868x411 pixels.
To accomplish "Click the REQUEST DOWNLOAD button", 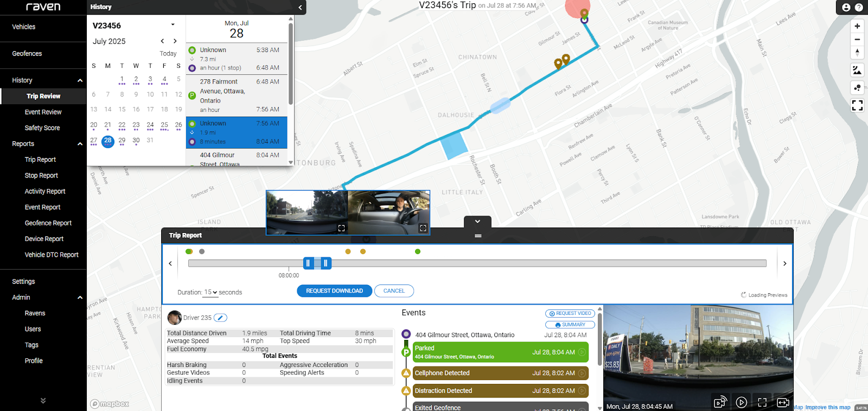I will tap(334, 291).
